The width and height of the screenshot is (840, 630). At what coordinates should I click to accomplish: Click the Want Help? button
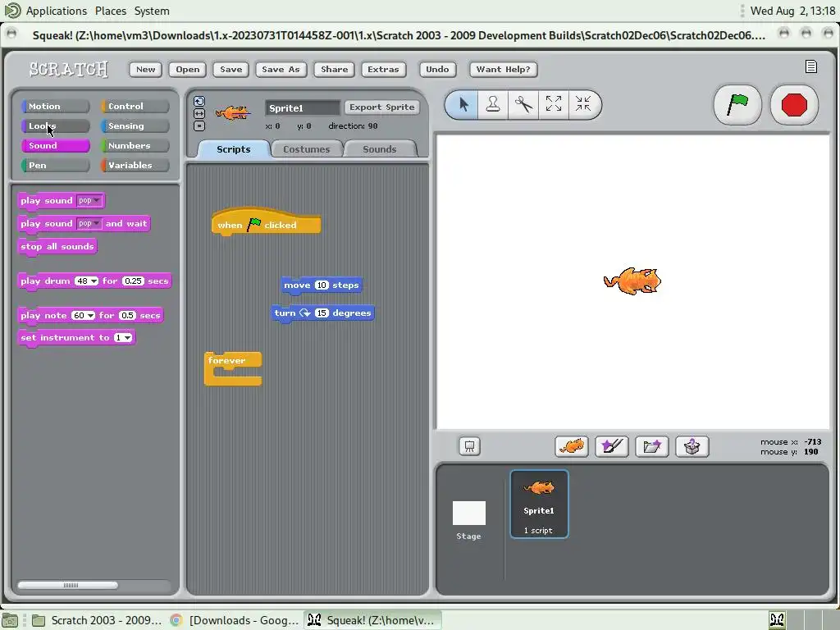[503, 69]
